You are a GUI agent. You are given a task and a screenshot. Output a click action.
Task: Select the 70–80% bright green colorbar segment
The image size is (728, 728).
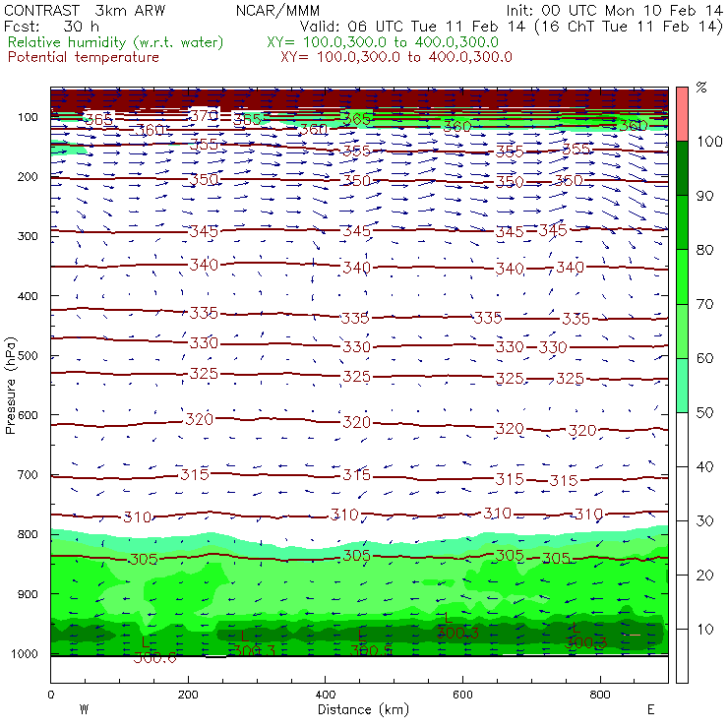[682, 276]
